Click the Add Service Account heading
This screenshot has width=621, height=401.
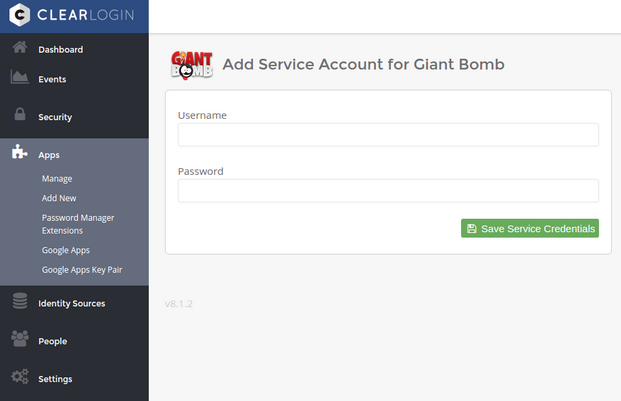pos(364,65)
